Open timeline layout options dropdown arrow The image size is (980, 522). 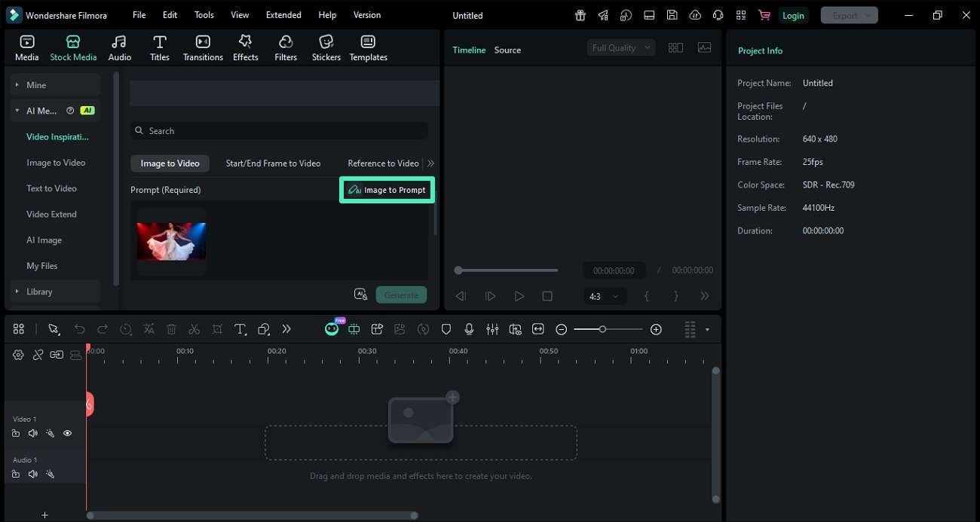tap(707, 329)
